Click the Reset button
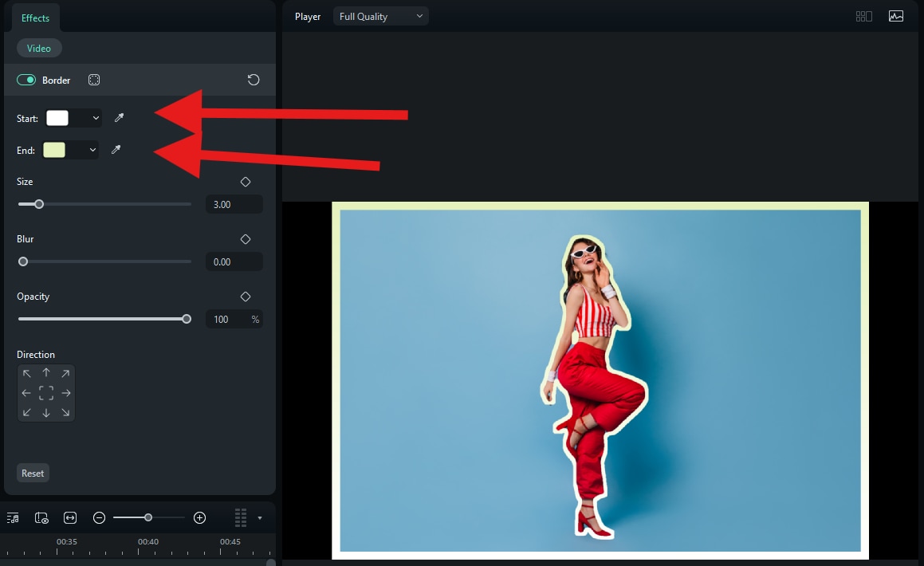The height and width of the screenshot is (566, 924). [x=33, y=473]
